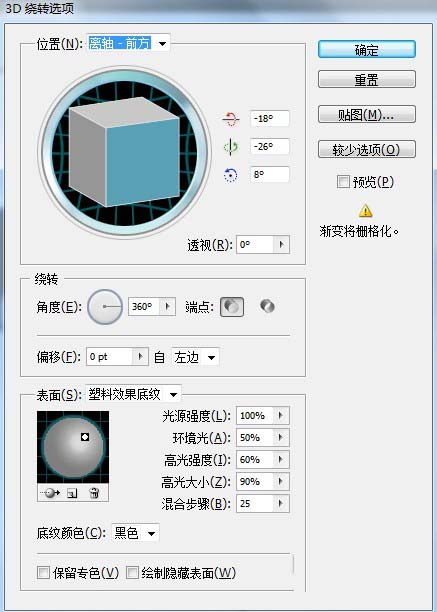Open the 偏移(F) offset arrow popup
The width and height of the screenshot is (437, 612).
click(x=140, y=356)
